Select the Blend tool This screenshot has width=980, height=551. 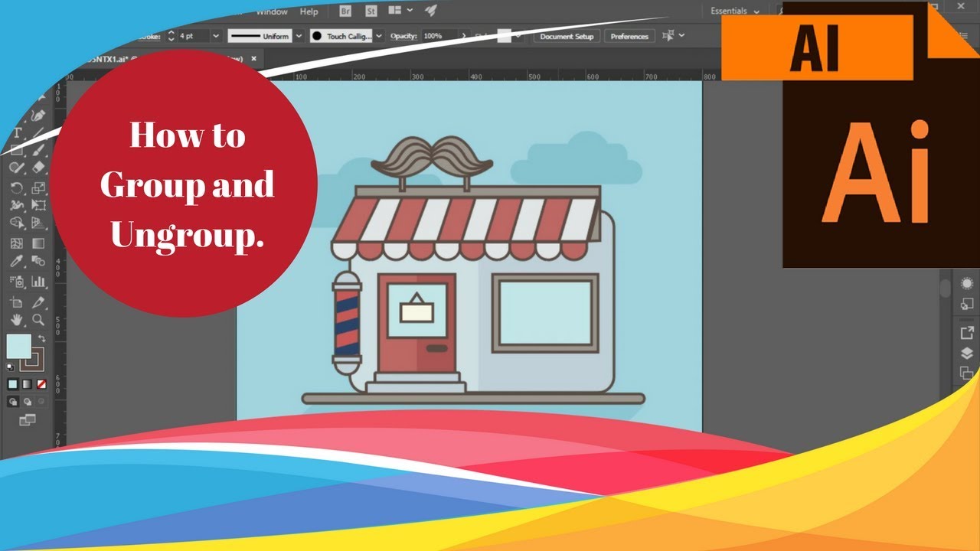38,261
